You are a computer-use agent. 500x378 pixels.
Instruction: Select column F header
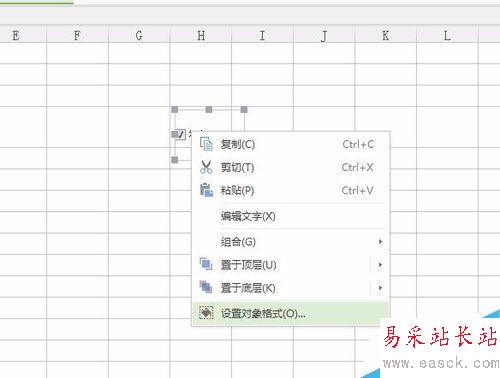(77, 35)
